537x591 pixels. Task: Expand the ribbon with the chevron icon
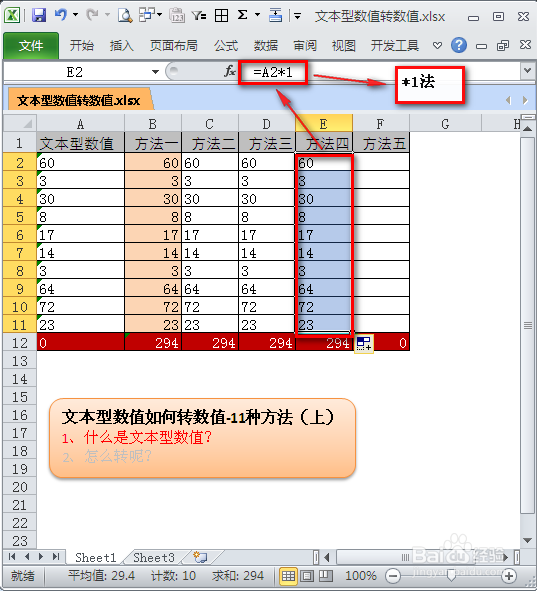pyautogui.click(x=437, y=46)
